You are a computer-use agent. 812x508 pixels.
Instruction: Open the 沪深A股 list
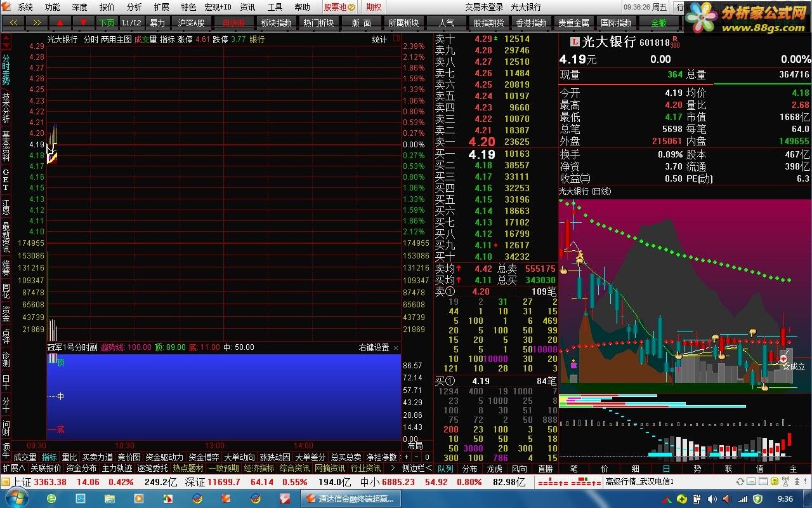(x=191, y=22)
